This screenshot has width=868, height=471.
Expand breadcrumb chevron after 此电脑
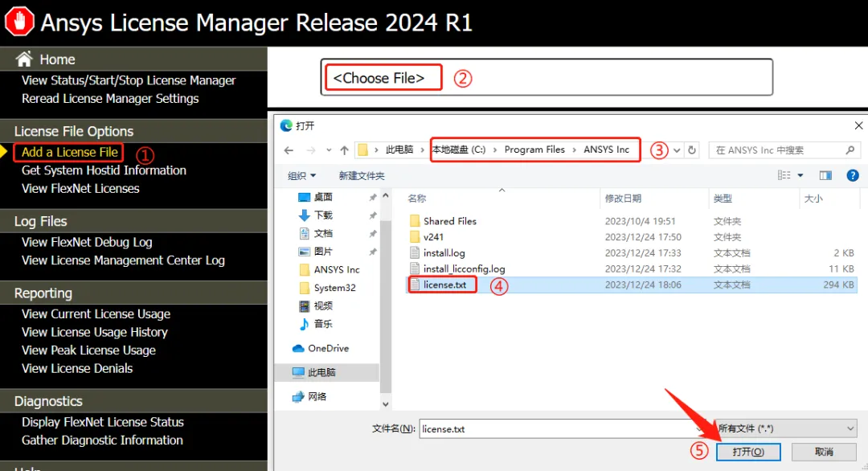pyautogui.click(x=423, y=150)
